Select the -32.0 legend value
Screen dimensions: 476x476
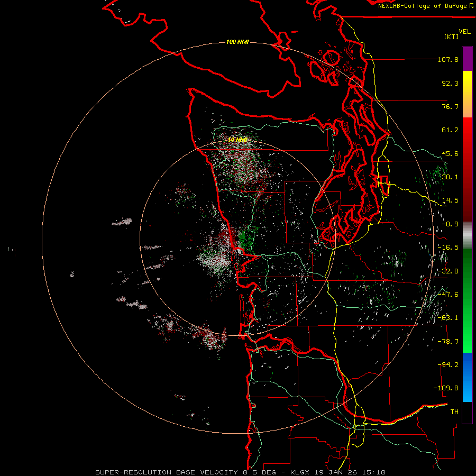[448, 271]
